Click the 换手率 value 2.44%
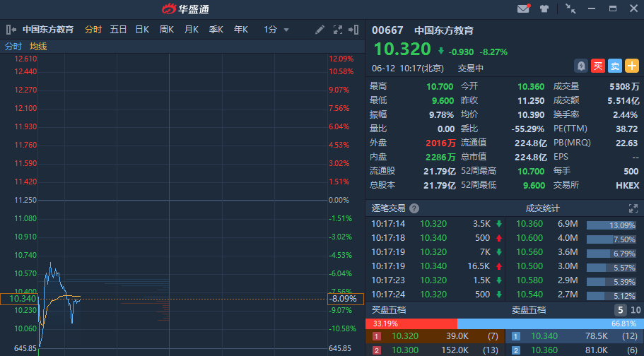Image resolution: width=644 pixels, height=356 pixels. 625,115
